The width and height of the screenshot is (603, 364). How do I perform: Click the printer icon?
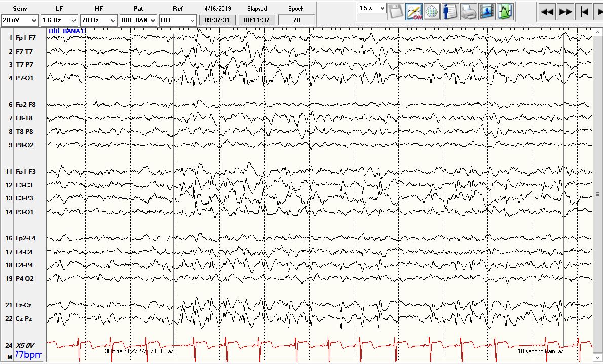pos(468,11)
